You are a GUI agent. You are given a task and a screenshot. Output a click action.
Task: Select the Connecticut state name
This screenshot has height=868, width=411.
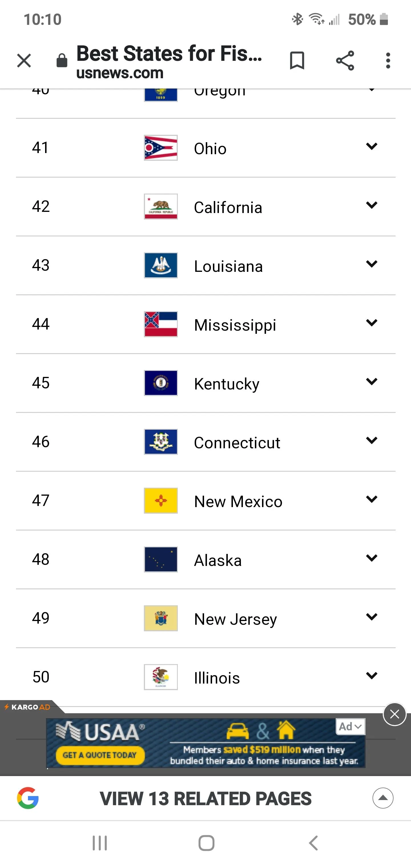pos(237,443)
